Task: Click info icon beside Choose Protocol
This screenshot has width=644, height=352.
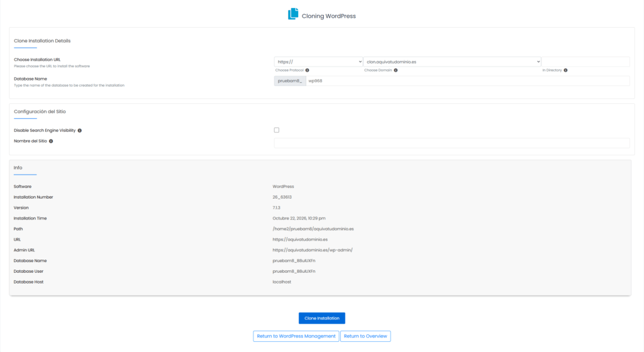Action: click(307, 70)
